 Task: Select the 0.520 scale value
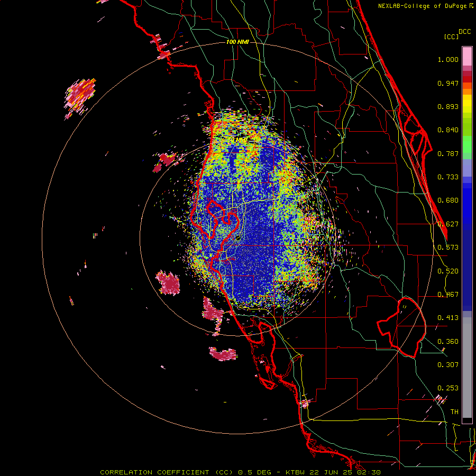[x=448, y=271]
